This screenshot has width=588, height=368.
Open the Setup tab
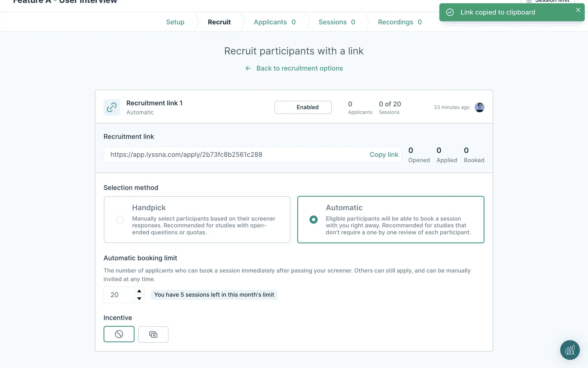click(x=175, y=22)
